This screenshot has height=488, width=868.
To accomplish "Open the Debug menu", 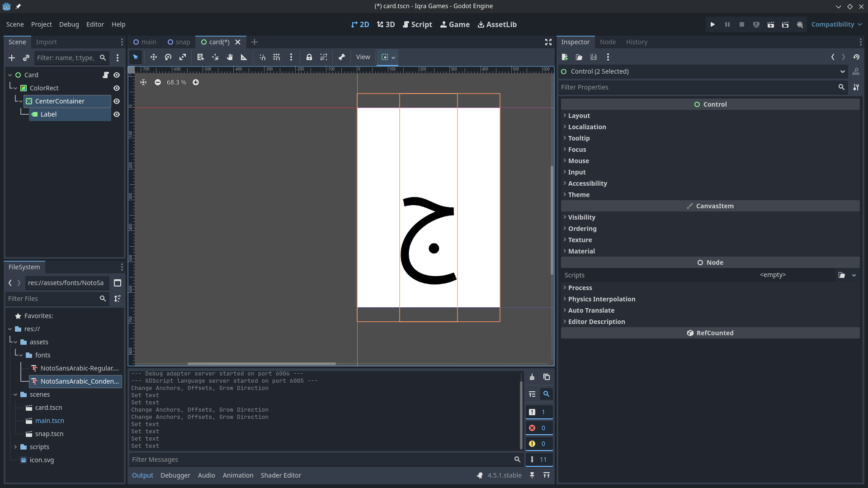I will point(69,24).
